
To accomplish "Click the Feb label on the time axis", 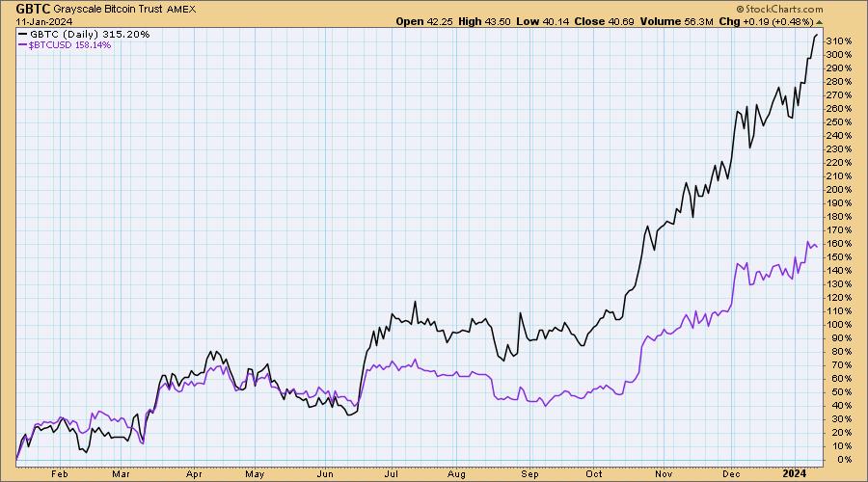I will [x=59, y=474].
